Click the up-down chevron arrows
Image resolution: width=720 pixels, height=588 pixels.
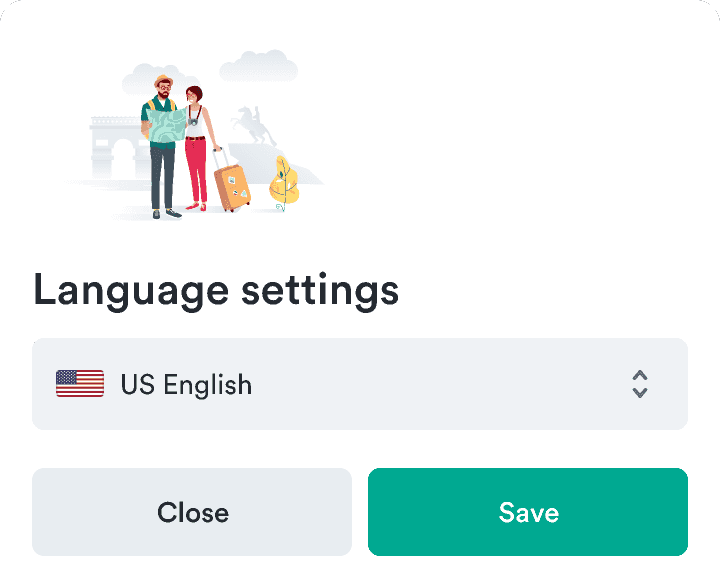(640, 384)
